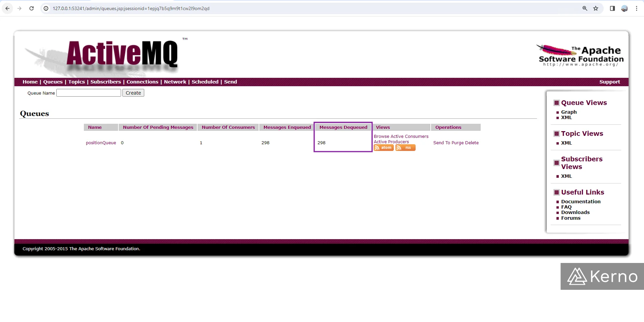Click the browser back arrow
The height and width of the screenshot is (322, 644).
[x=7, y=8]
